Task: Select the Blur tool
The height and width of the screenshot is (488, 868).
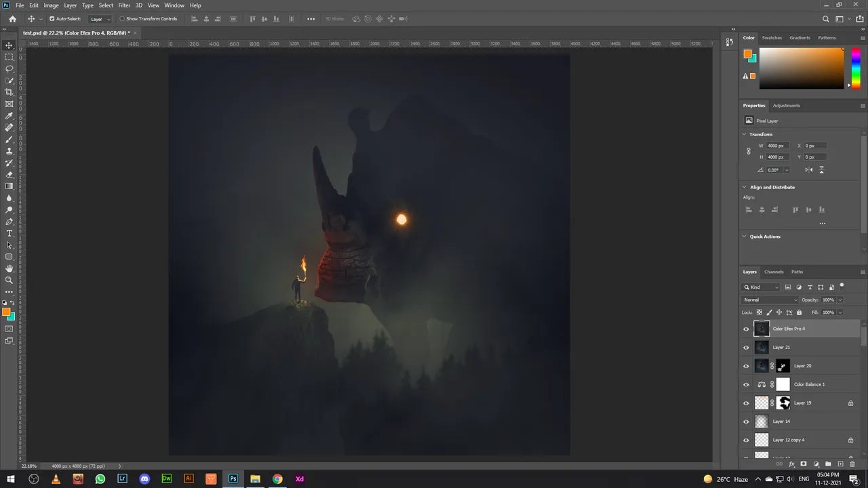Action: pyautogui.click(x=9, y=198)
